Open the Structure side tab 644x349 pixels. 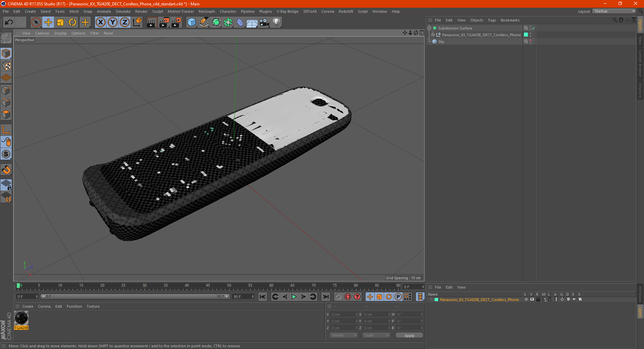(640, 90)
